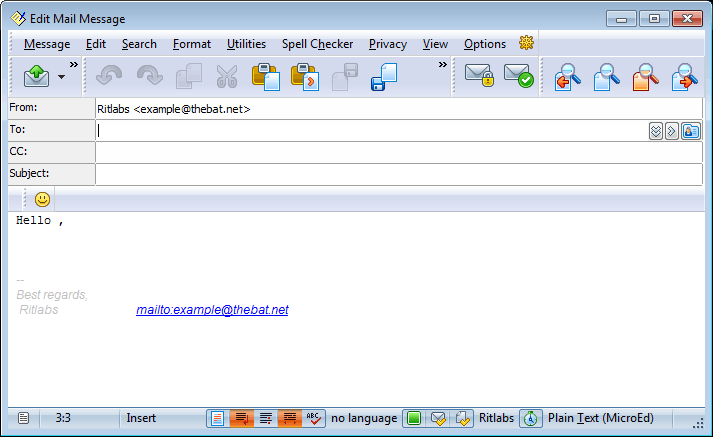
Task: Toggle the envelope checkmark icon in status bar
Action: coord(438,418)
